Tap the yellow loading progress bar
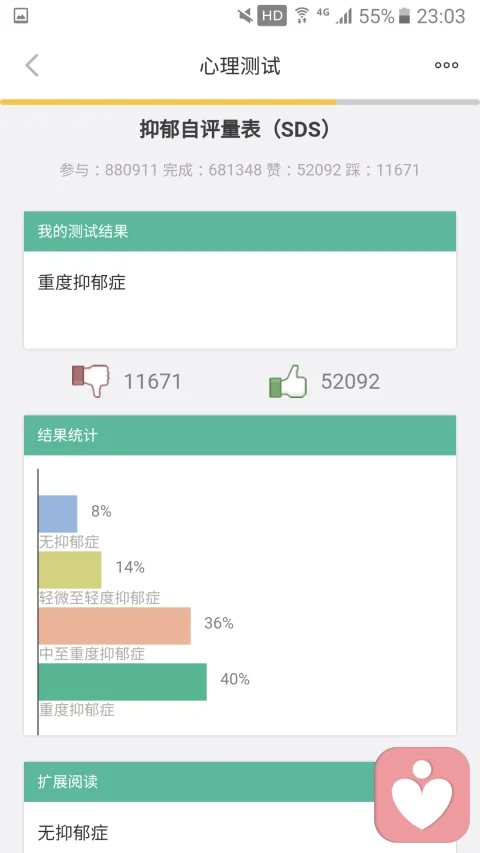480x853 pixels. pyautogui.click(x=168, y=102)
